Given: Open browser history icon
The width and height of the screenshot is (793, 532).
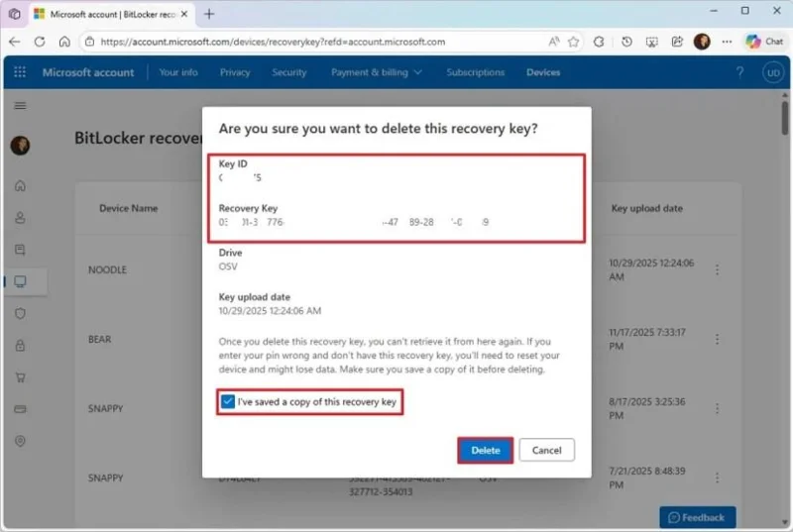Looking at the screenshot, I should (x=626, y=42).
